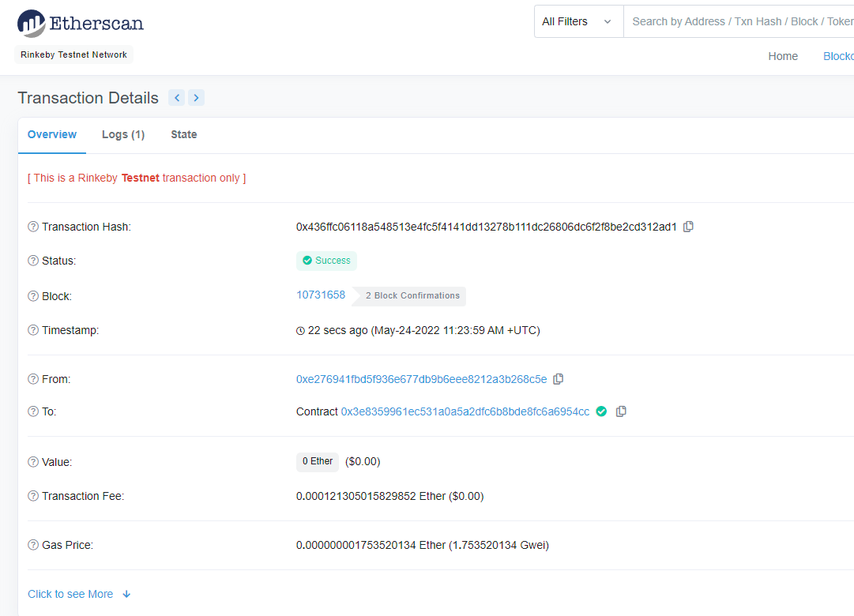Viewport: 854px width, 616px height.
Task: Click help icon next to Gas Price
Action: 33,545
